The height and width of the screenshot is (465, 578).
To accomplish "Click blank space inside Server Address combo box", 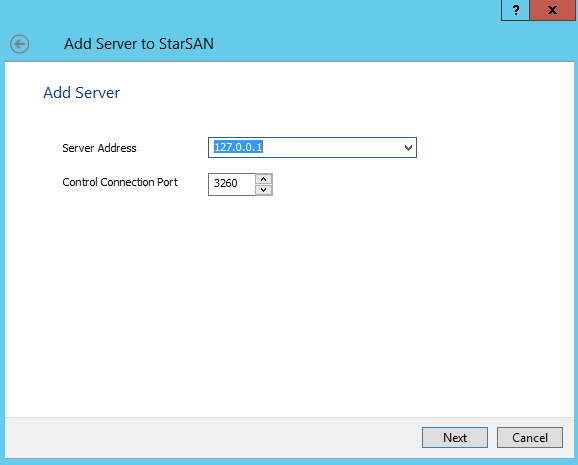I will point(332,148).
